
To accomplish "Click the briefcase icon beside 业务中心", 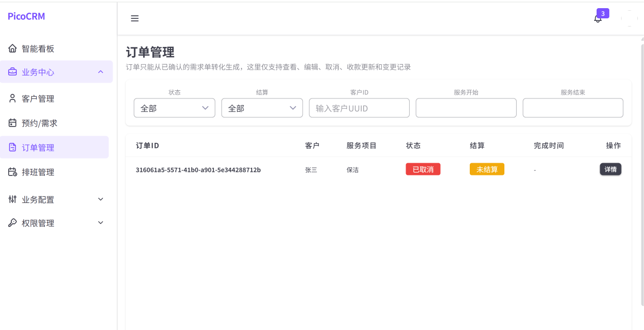I will [x=13, y=72].
